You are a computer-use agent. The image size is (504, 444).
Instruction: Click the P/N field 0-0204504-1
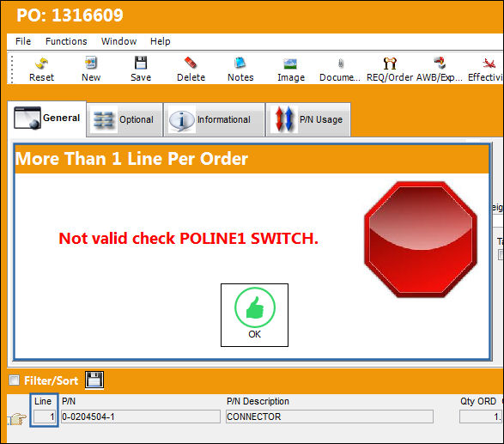(141, 417)
